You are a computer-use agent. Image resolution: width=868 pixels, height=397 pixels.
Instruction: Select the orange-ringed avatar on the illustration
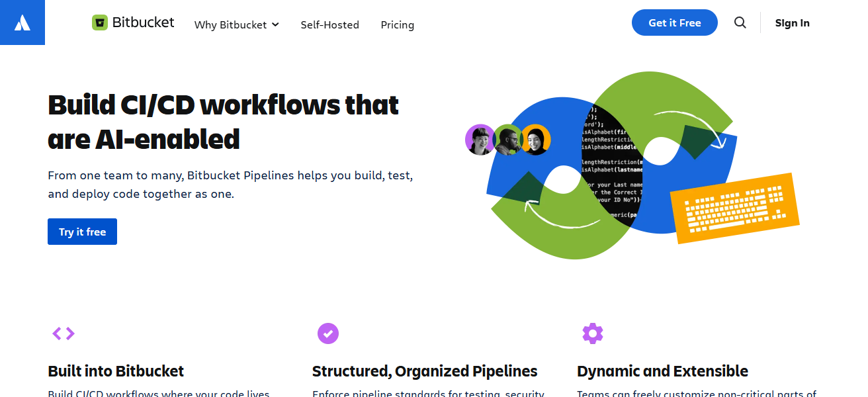[536, 140]
